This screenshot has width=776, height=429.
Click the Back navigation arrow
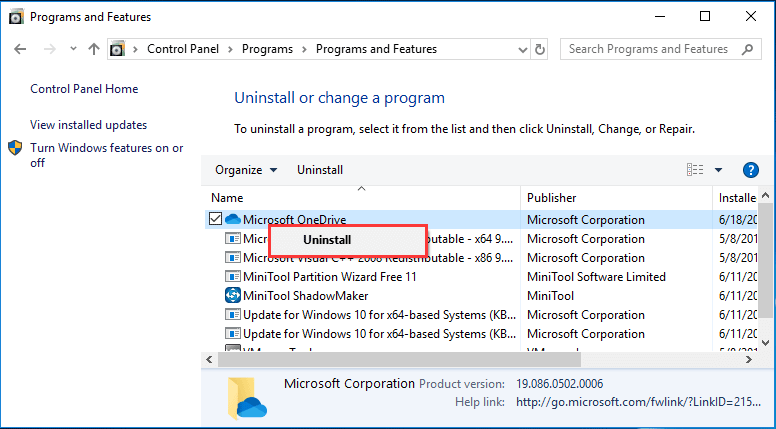point(20,49)
